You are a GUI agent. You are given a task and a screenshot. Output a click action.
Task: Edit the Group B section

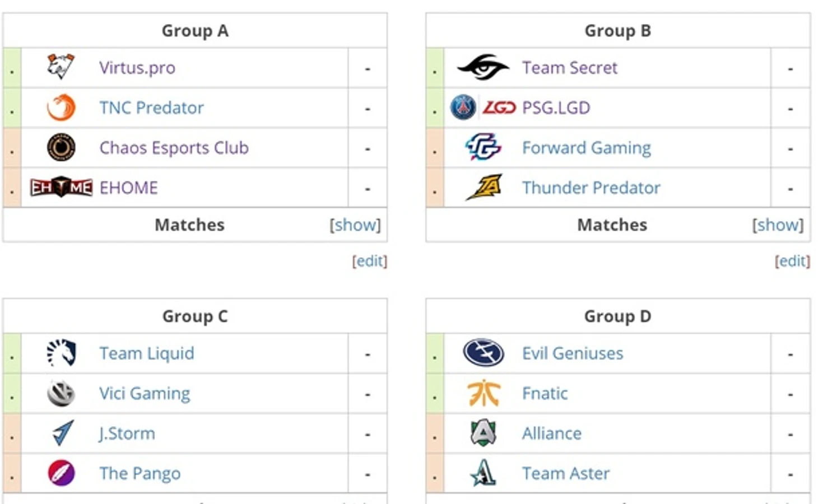click(x=792, y=261)
